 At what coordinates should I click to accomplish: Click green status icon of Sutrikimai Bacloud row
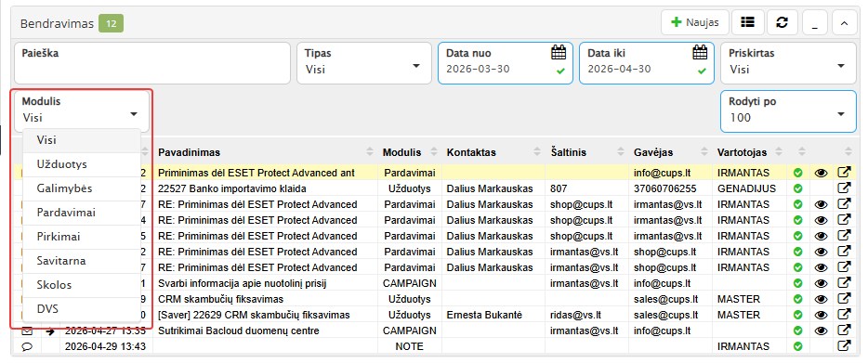797,331
